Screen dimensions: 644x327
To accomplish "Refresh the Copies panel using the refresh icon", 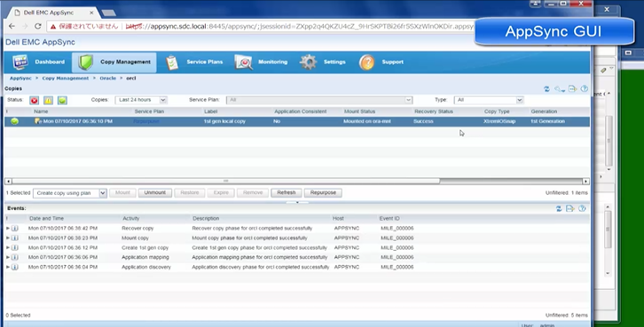I will (546, 89).
